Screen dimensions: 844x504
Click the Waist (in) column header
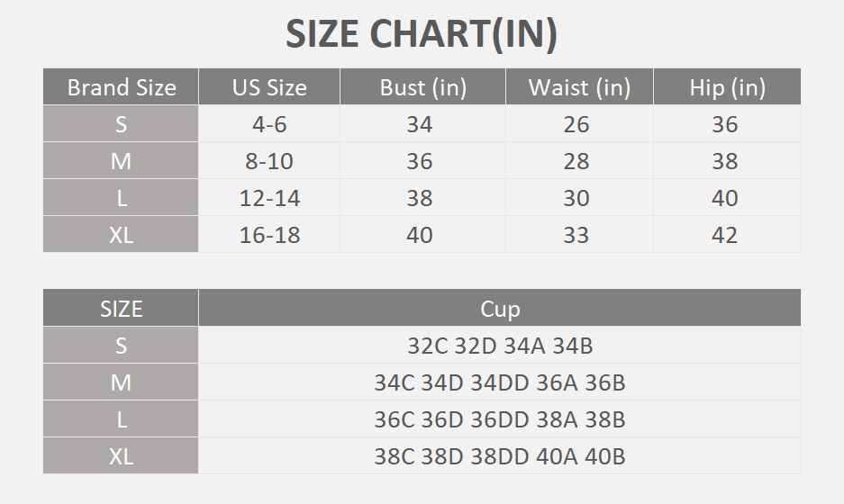coord(579,87)
